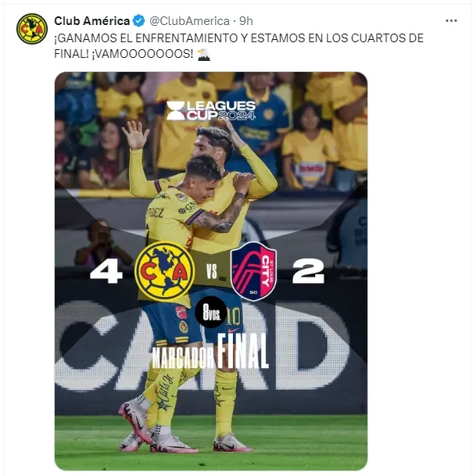
Task: Open the Club América display name link
Action: (x=92, y=21)
